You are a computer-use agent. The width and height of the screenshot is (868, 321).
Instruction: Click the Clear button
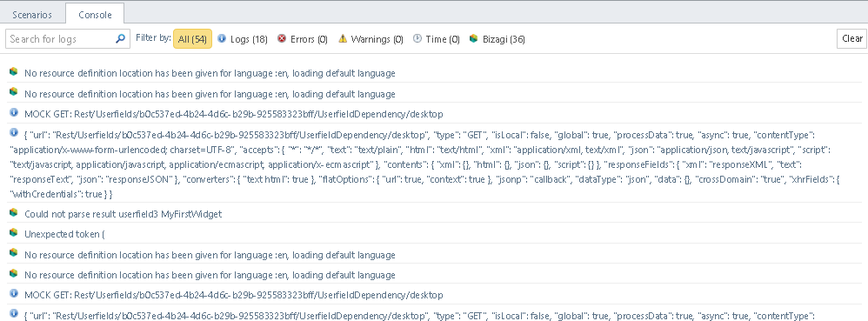tap(852, 39)
